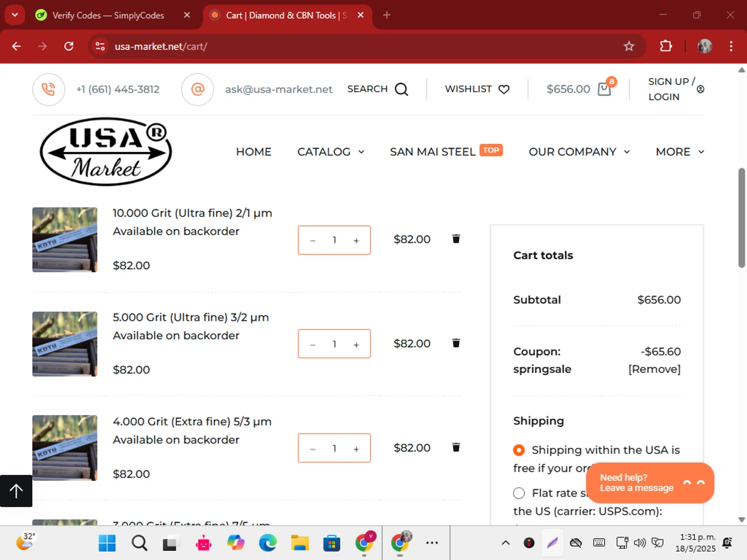Close the Cart Diamond & CBN Tools tab
747x560 pixels.
(x=361, y=15)
